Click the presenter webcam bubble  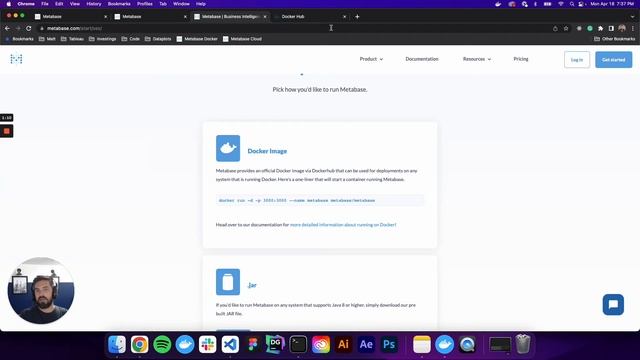pos(41,290)
